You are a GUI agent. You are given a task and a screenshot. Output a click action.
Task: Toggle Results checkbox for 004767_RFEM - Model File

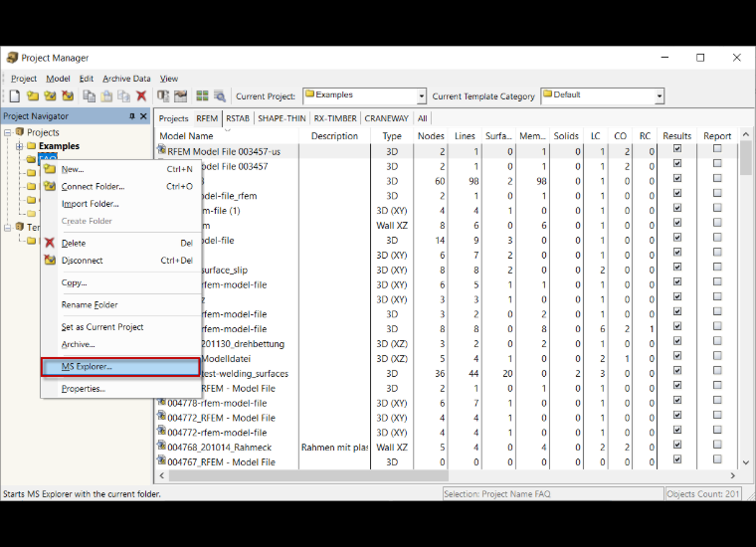pyautogui.click(x=677, y=459)
